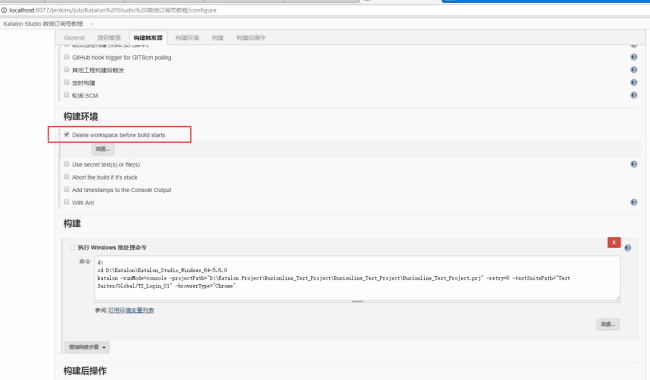Click inside the batch command text area
650x380 pixels.
tap(357, 278)
